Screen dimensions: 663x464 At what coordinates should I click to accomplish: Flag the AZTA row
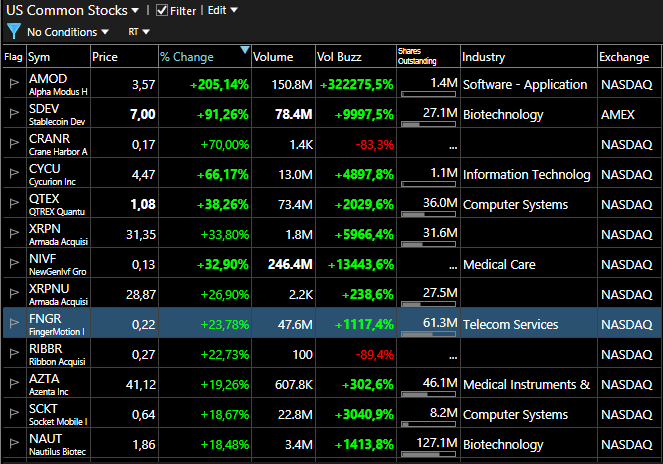point(14,384)
